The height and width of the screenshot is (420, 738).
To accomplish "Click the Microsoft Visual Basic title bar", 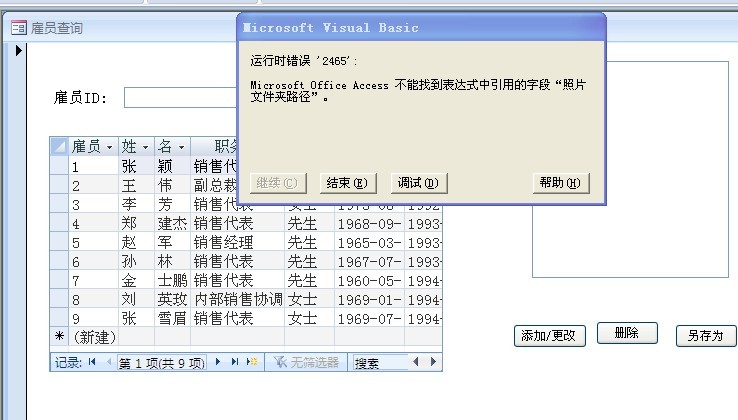I will point(421,28).
